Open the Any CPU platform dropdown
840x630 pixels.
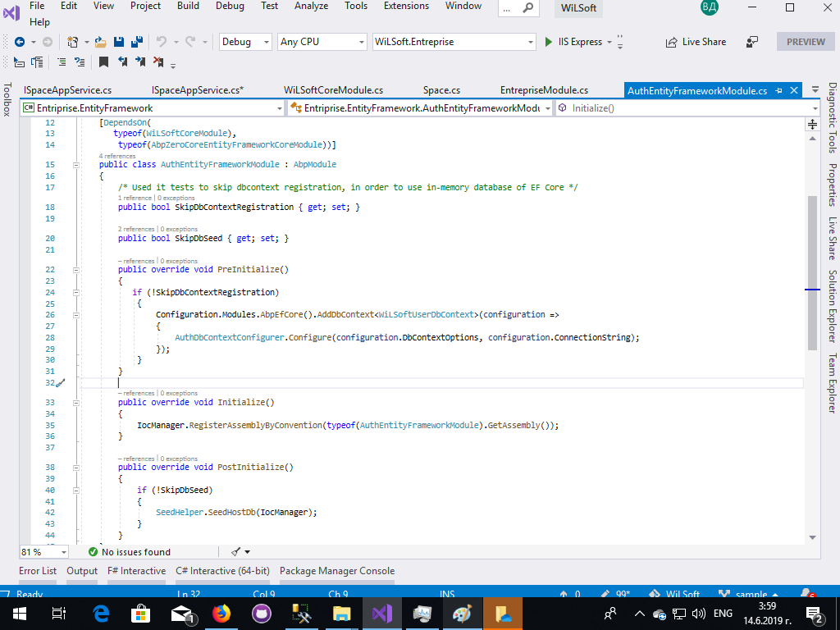322,42
